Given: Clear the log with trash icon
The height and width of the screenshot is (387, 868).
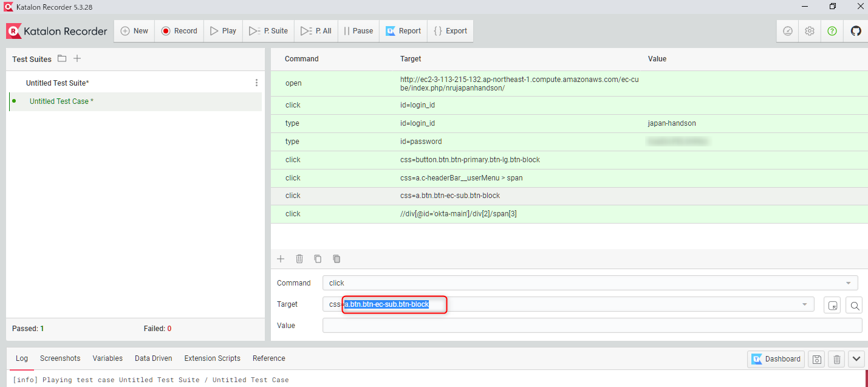Looking at the screenshot, I should coord(836,359).
